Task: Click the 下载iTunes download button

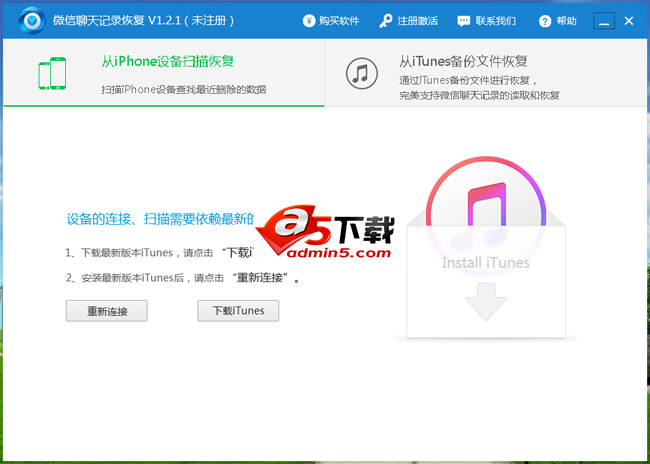Action: [238, 311]
